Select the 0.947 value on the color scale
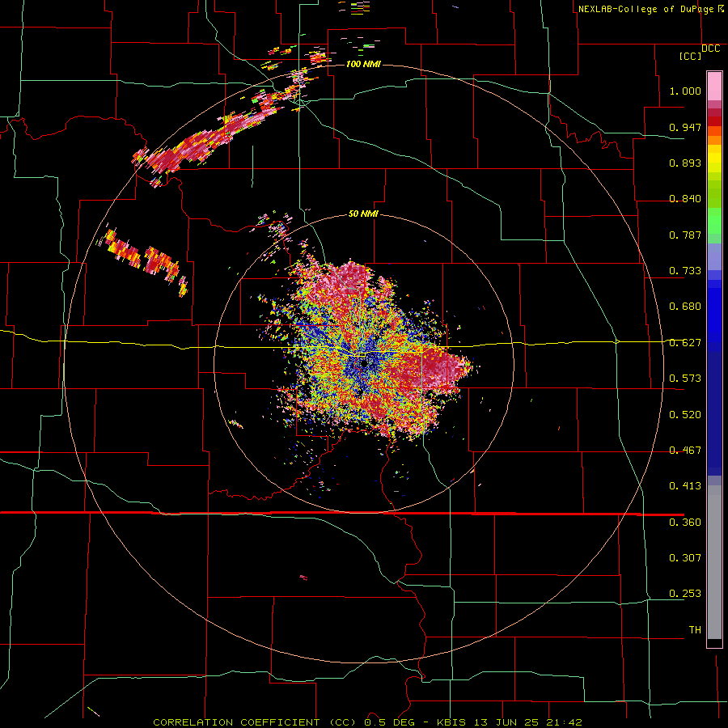 pyautogui.click(x=685, y=127)
